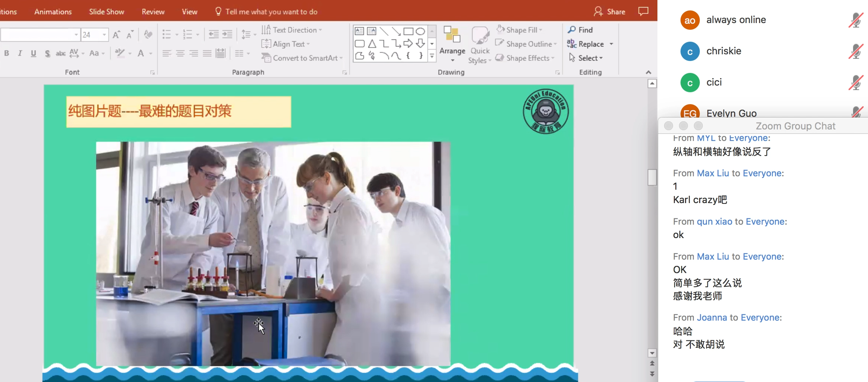
Task: Align text left
Action: tap(167, 54)
